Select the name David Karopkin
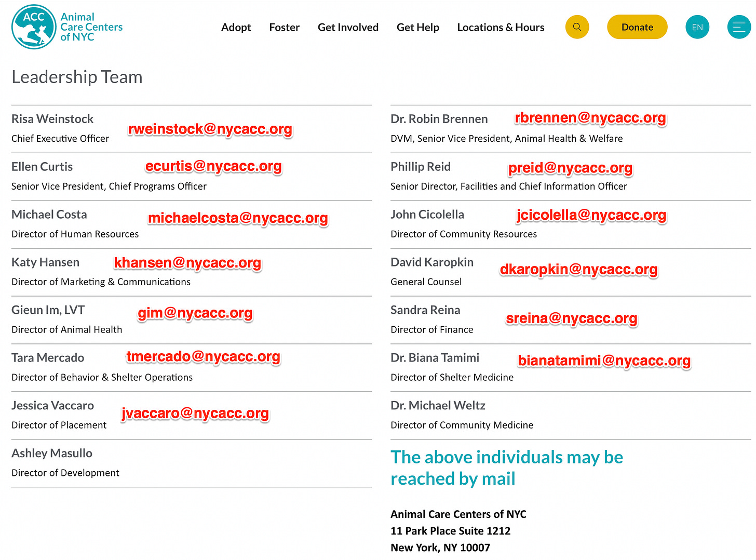 [x=432, y=262]
